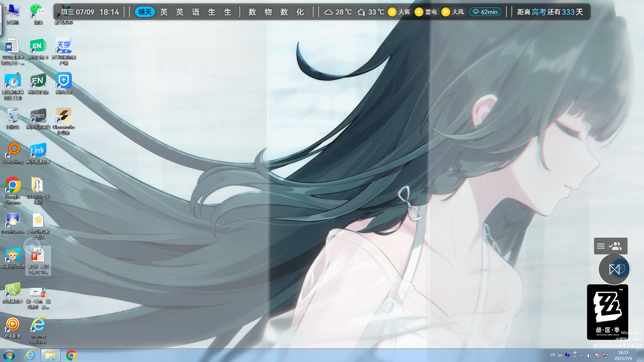The image size is (644, 362).
Task: Launch the Everything search shortcut
Action: 12,154
